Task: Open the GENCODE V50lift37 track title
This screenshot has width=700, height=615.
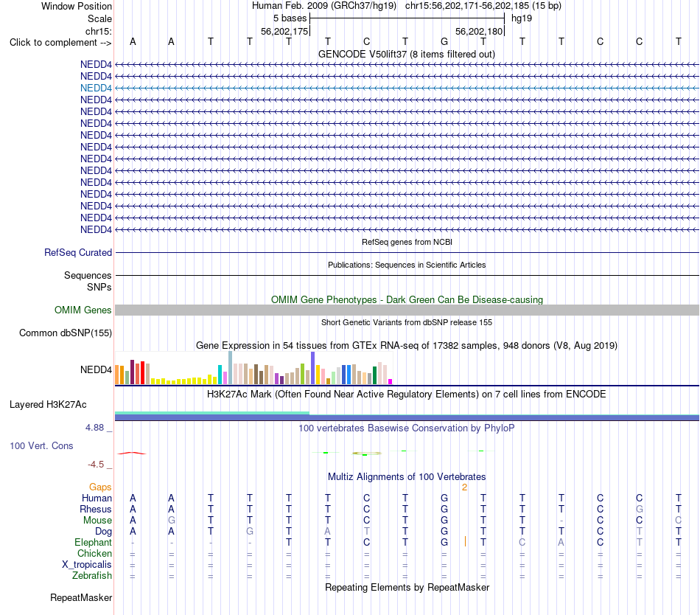Action: tap(407, 55)
